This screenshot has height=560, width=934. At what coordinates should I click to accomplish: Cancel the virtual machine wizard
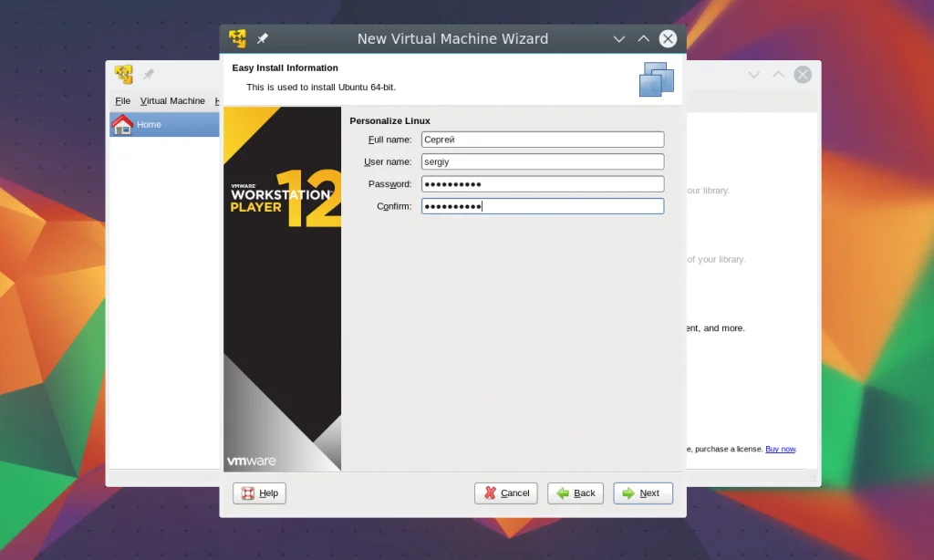506,493
